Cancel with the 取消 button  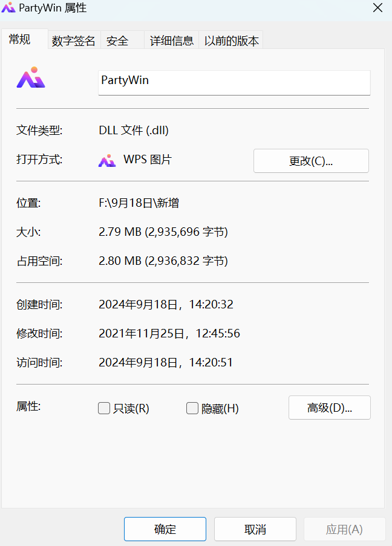pyautogui.click(x=255, y=529)
